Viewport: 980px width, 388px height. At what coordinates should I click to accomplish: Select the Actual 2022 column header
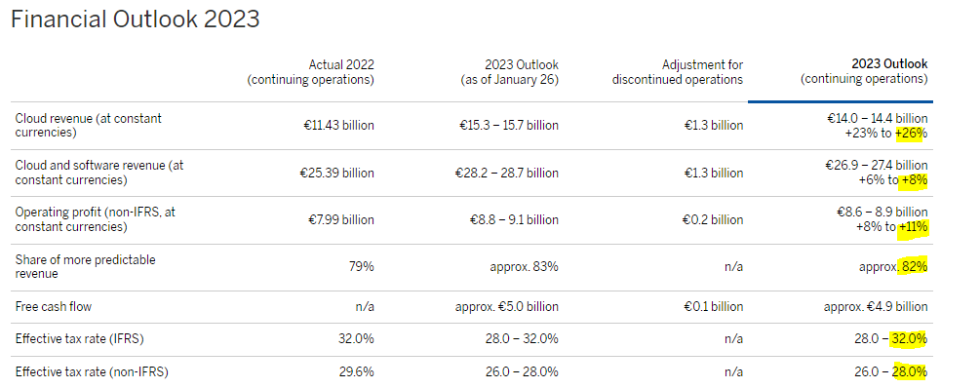311,72
